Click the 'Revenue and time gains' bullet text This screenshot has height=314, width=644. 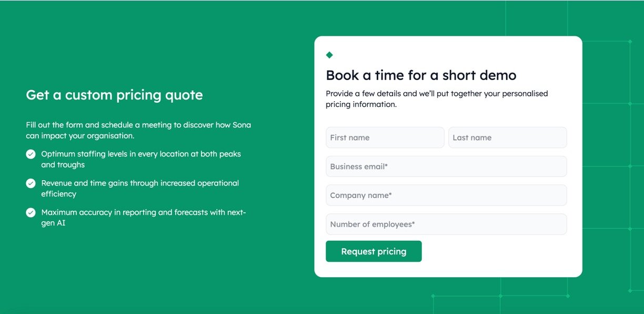(140, 188)
